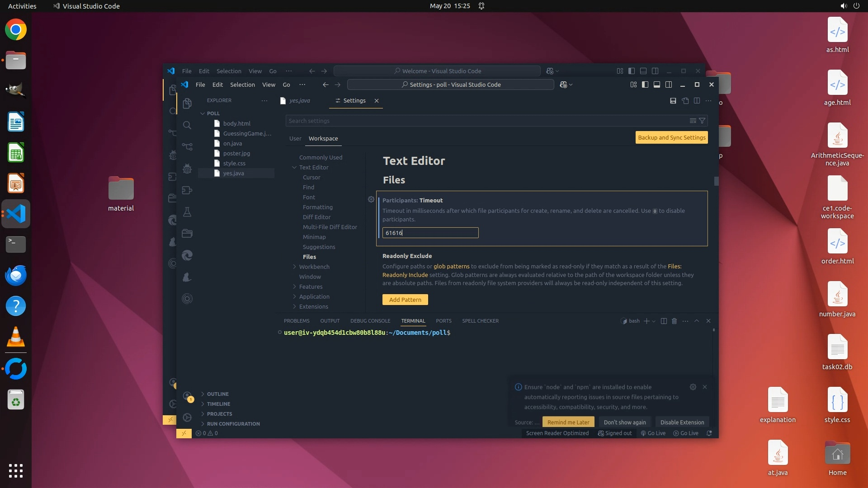Toggle primary side bar visibility
868x488 pixels.
pyautogui.click(x=645, y=84)
